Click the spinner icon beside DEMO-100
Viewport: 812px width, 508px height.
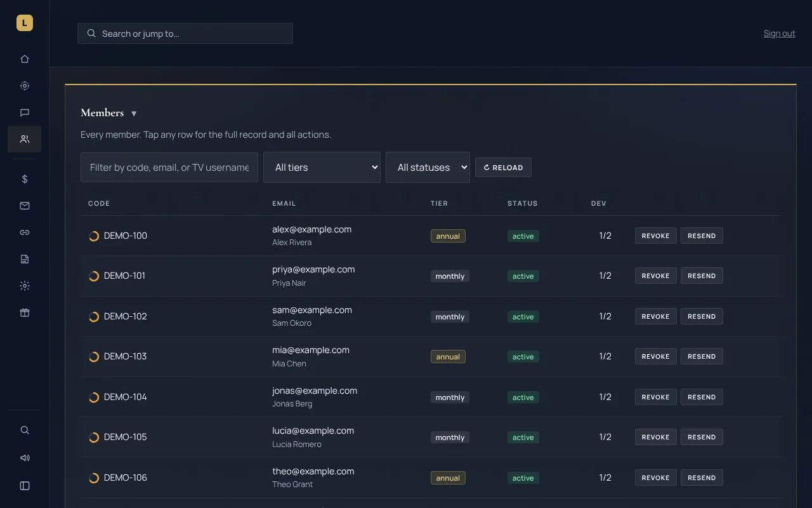tap(94, 236)
